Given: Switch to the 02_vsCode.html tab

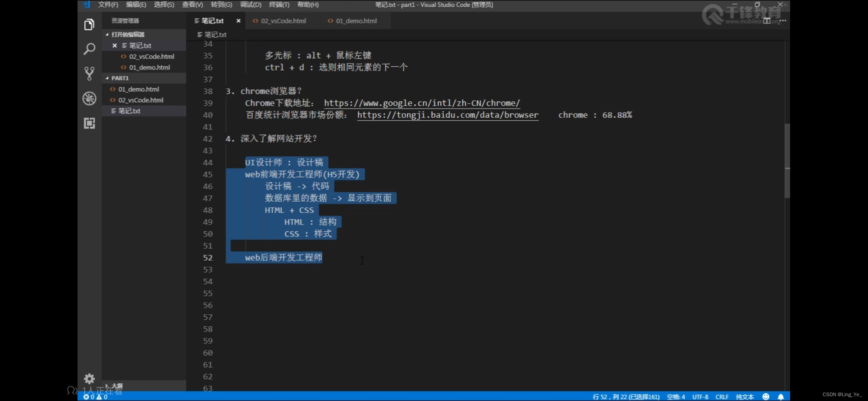Looking at the screenshot, I should 283,21.
